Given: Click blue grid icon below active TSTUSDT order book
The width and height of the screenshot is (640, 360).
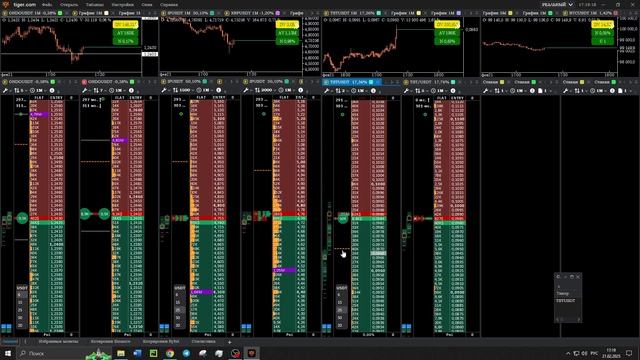Looking at the screenshot, I should 327,327.
